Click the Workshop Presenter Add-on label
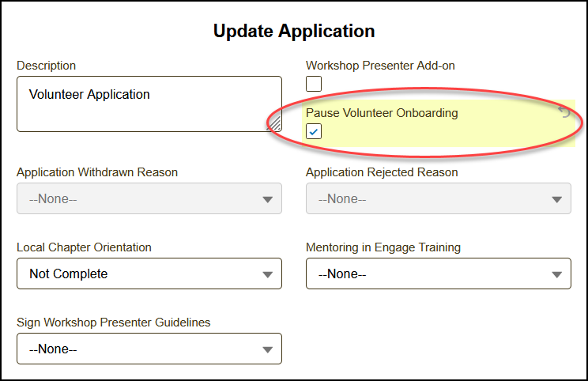The width and height of the screenshot is (588, 381). click(x=380, y=66)
